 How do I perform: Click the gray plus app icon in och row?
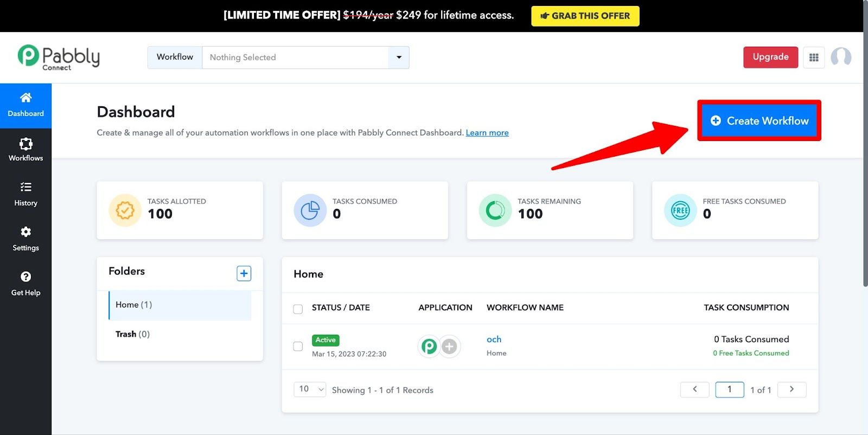[449, 346]
